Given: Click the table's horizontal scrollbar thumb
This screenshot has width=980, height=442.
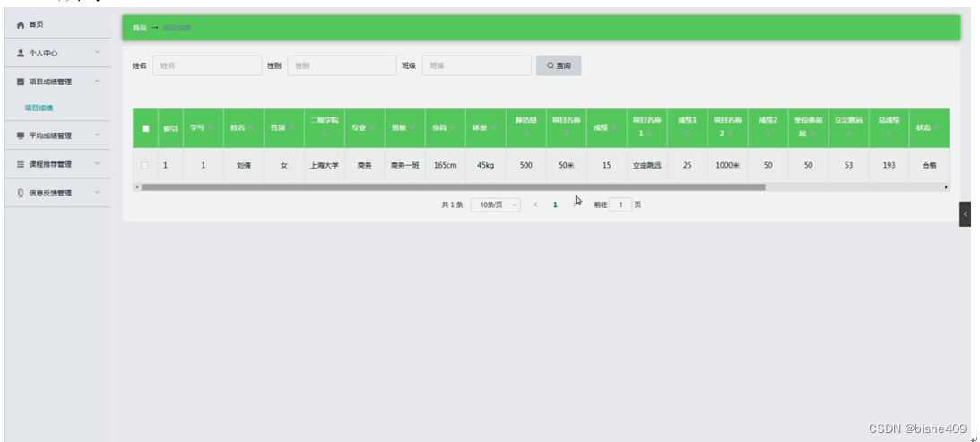Looking at the screenshot, I should tap(453, 186).
